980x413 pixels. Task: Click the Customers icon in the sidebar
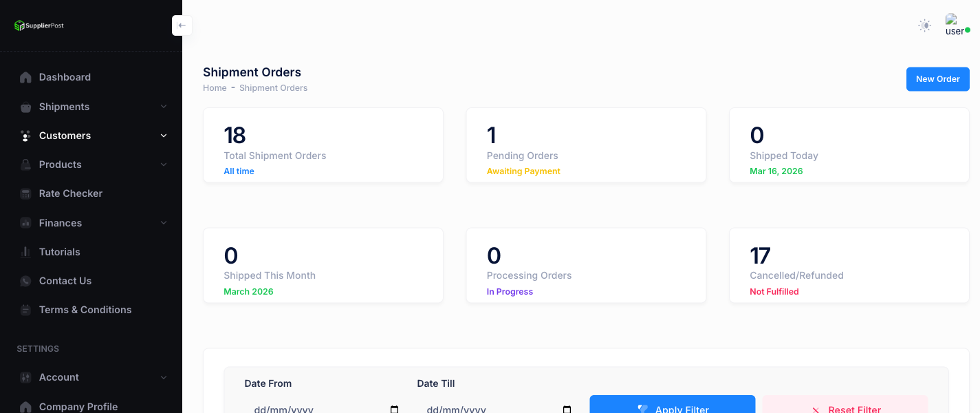pos(25,135)
